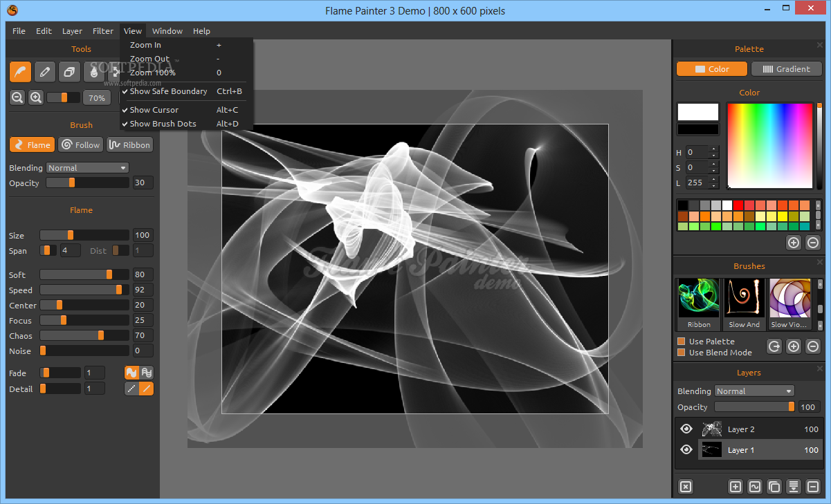The width and height of the screenshot is (831, 504).
Task: Click the S value stepper arrows
Action: (714, 167)
